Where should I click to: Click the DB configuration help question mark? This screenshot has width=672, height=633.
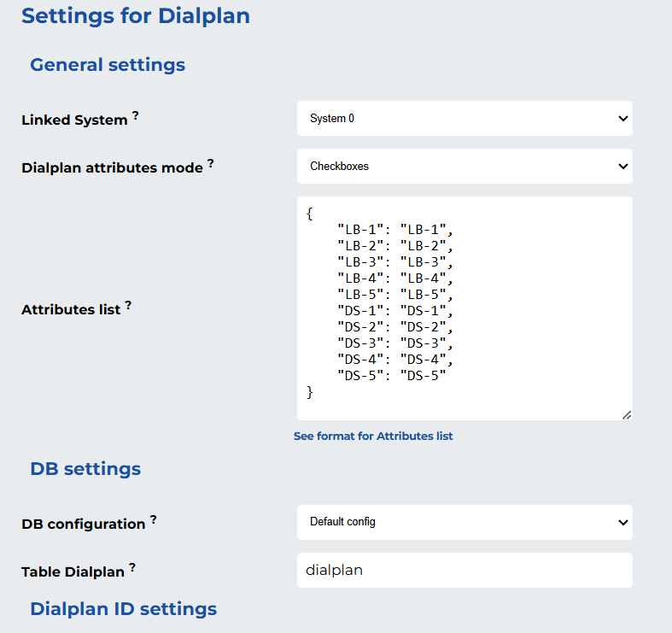153,519
